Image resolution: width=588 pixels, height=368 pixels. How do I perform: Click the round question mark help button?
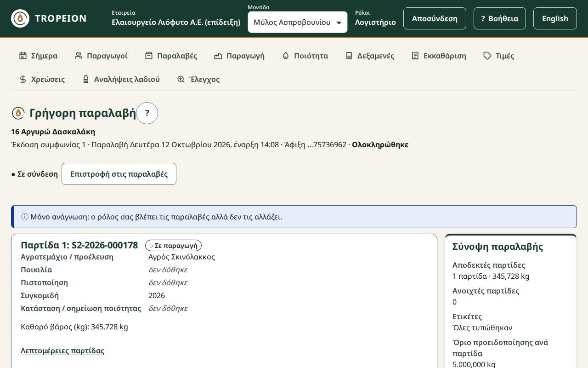(147, 113)
